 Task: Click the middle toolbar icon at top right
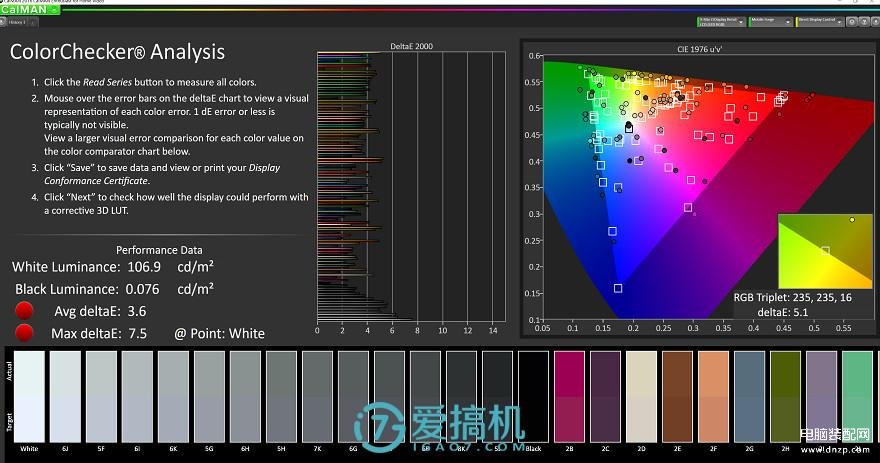[864, 22]
